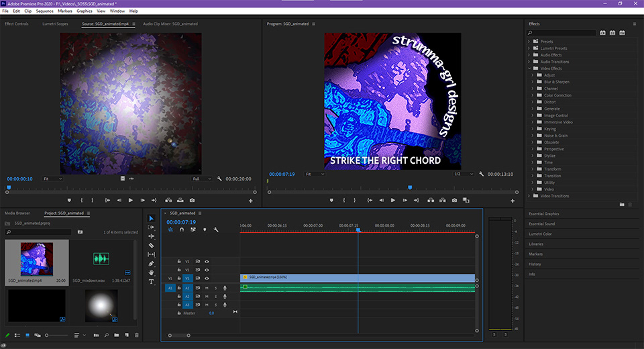Switch Project panel to list view

pos(17,336)
